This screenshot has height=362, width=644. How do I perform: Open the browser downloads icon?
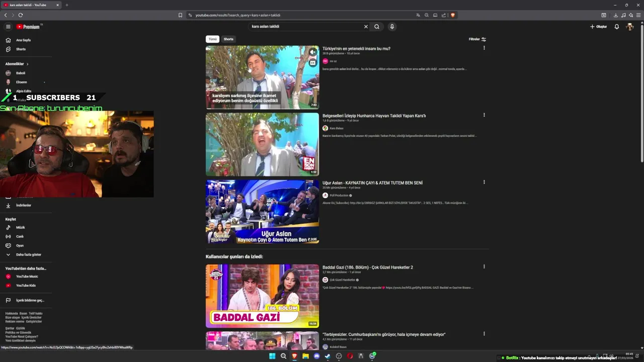tap(615, 15)
